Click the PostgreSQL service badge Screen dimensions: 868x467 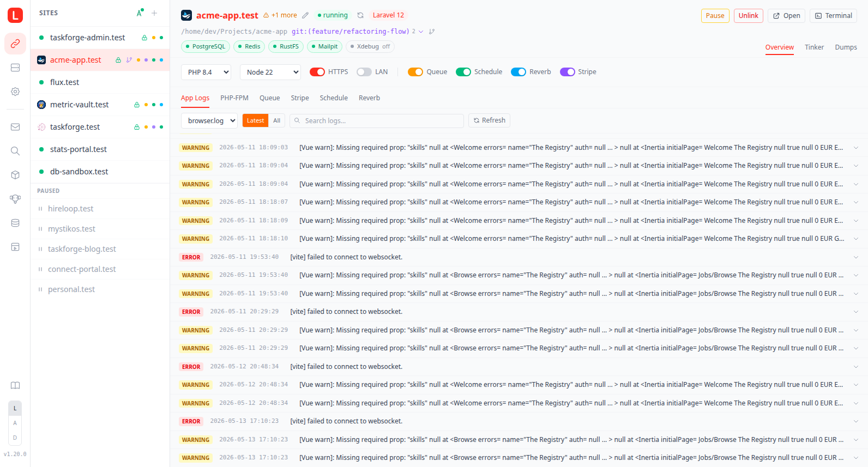(x=206, y=46)
